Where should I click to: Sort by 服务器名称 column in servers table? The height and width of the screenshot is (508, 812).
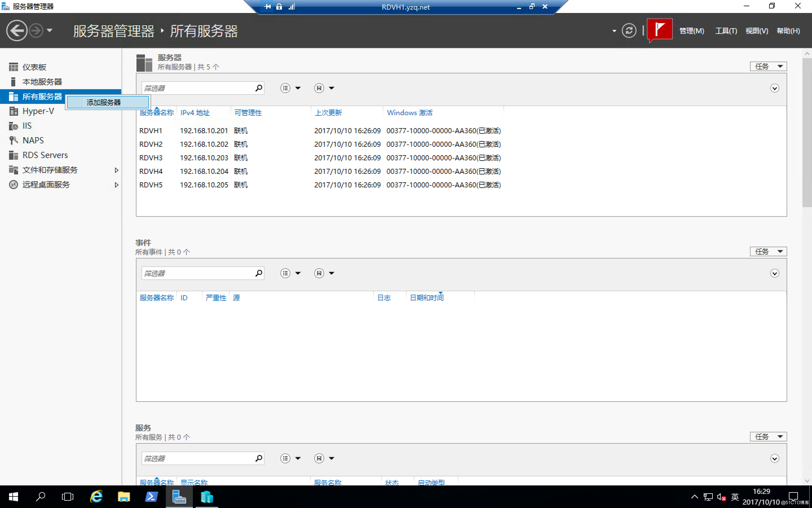pyautogui.click(x=156, y=113)
